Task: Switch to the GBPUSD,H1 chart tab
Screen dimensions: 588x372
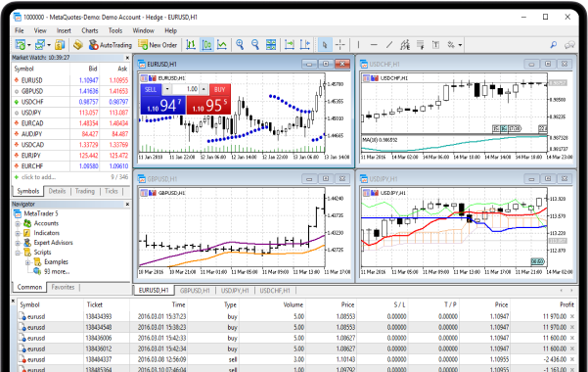Action: [195, 291]
